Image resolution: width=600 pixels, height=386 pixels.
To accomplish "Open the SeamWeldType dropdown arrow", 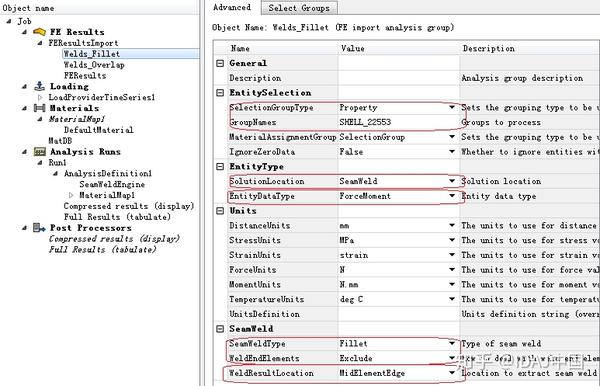I will [x=452, y=344].
